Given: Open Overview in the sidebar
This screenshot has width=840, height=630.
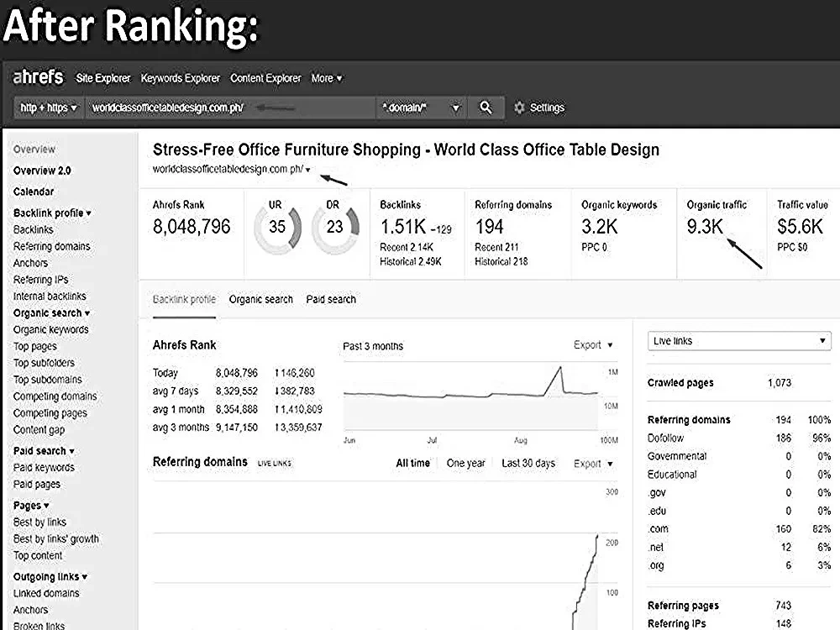Looking at the screenshot, I should click(34, 150).
